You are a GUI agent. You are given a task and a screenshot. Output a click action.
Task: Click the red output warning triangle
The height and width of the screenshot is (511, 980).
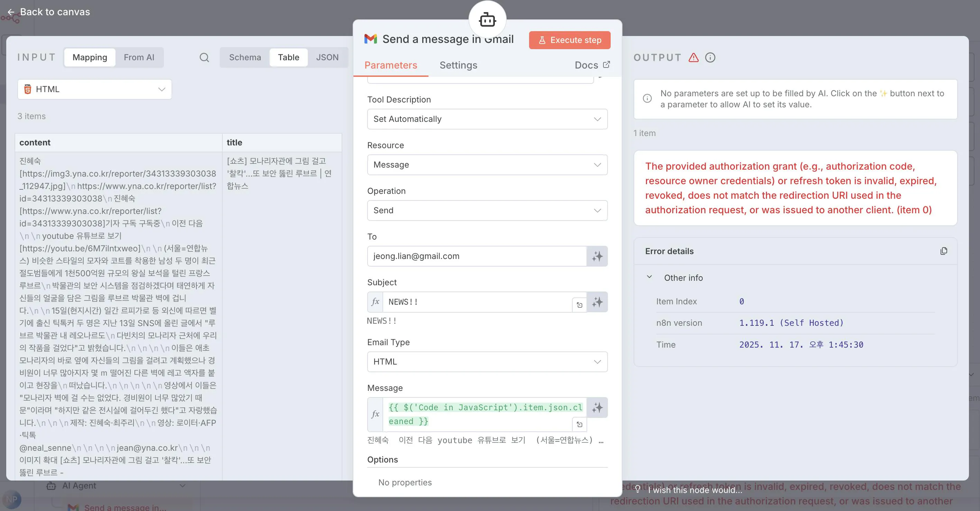tap(694, 57)
